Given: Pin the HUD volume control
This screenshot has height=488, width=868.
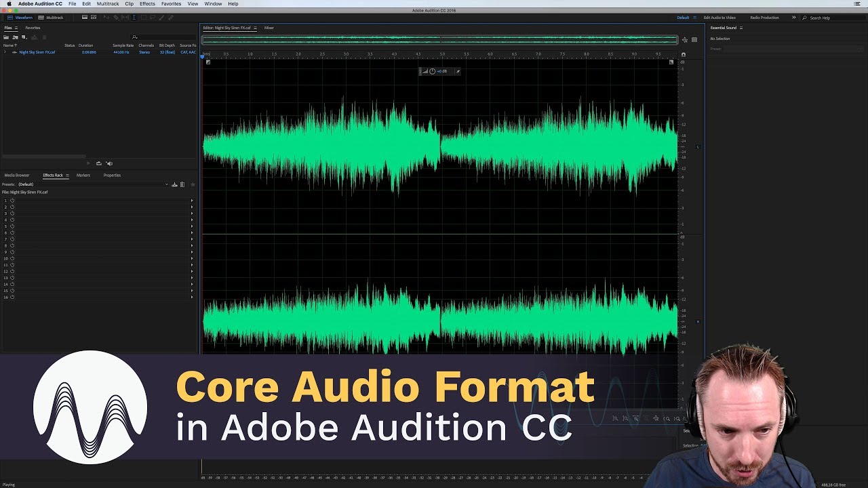Looking at the screenshot, I should [458, 71].
